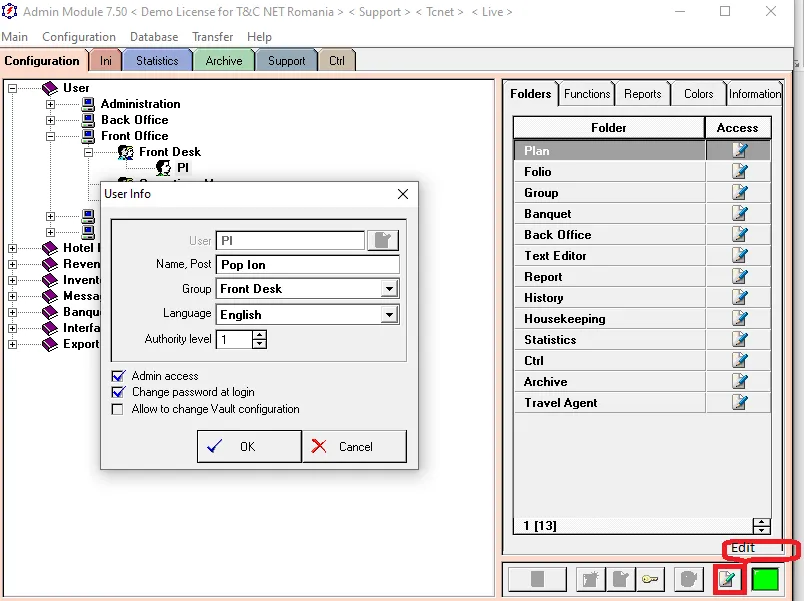Screen dimensions: 804x601
Task: Click access pencil icon for Text Editor
Action: click(x=739, y=255)
